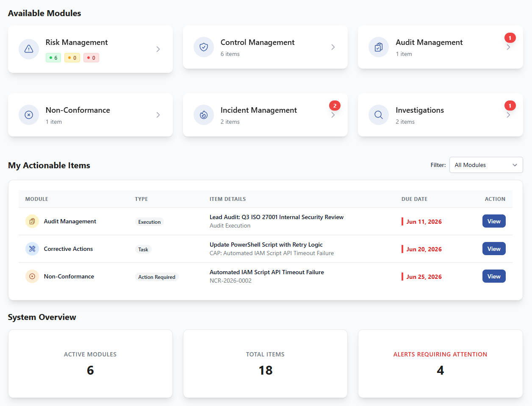
Task: Click the Corrective Actions tools icon
Action: pos(32,249)
